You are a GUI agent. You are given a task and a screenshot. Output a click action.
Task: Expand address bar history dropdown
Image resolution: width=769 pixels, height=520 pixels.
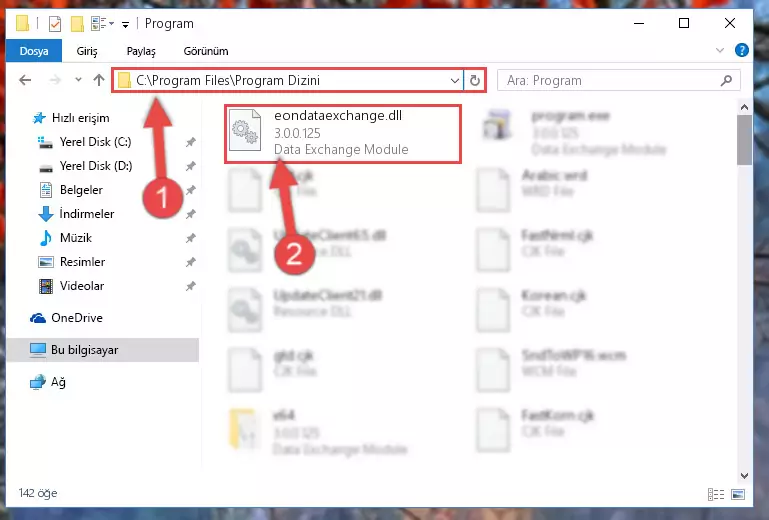455,80
